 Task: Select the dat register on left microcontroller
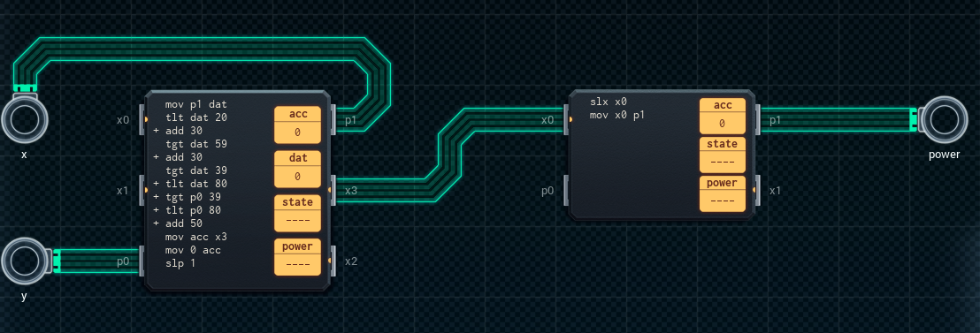[297, 169]
